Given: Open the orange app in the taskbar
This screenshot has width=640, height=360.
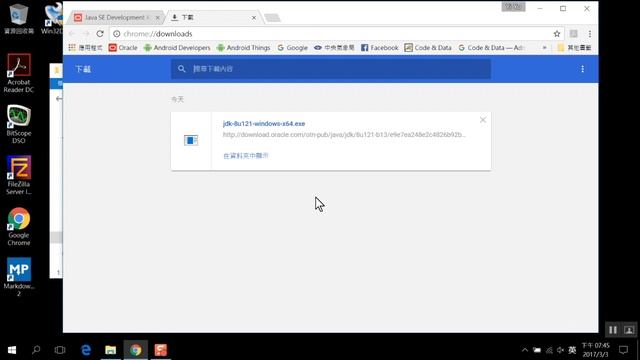Looking at the screenshot, I should tap(161, 350).
